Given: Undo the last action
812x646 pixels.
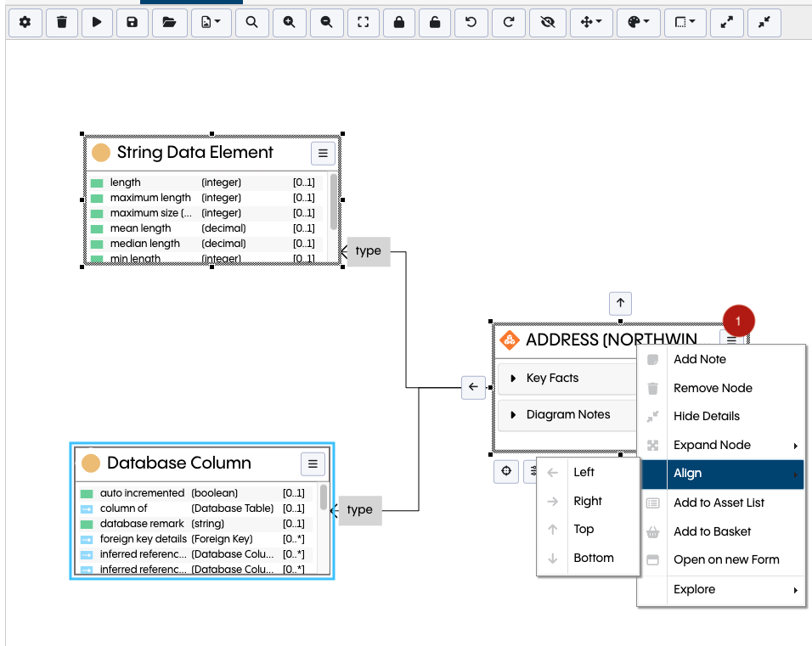Looking at the screenshot, I should (471, 23).
